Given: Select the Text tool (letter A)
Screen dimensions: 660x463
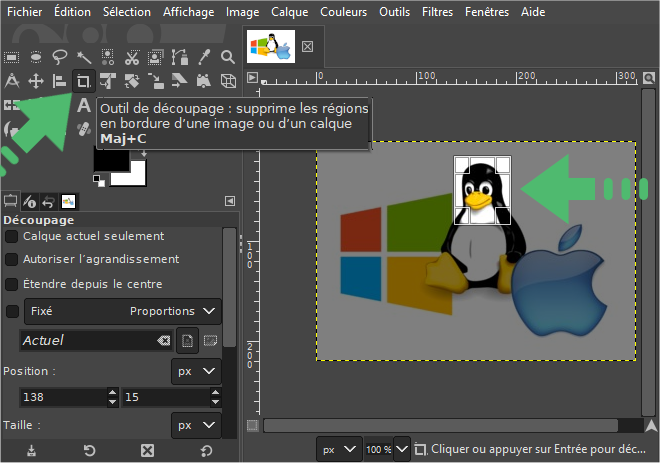Looking at the screenshot, I should click(x=84, y=105).
